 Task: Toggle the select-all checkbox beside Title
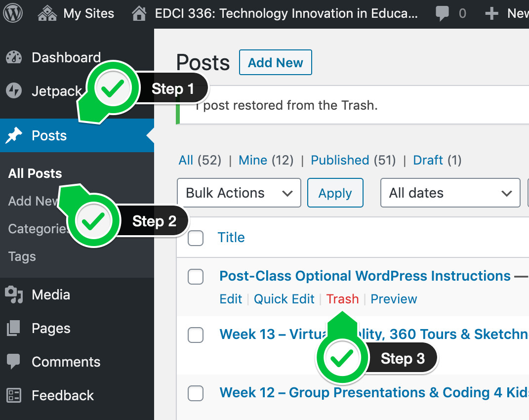coord(196,238)
